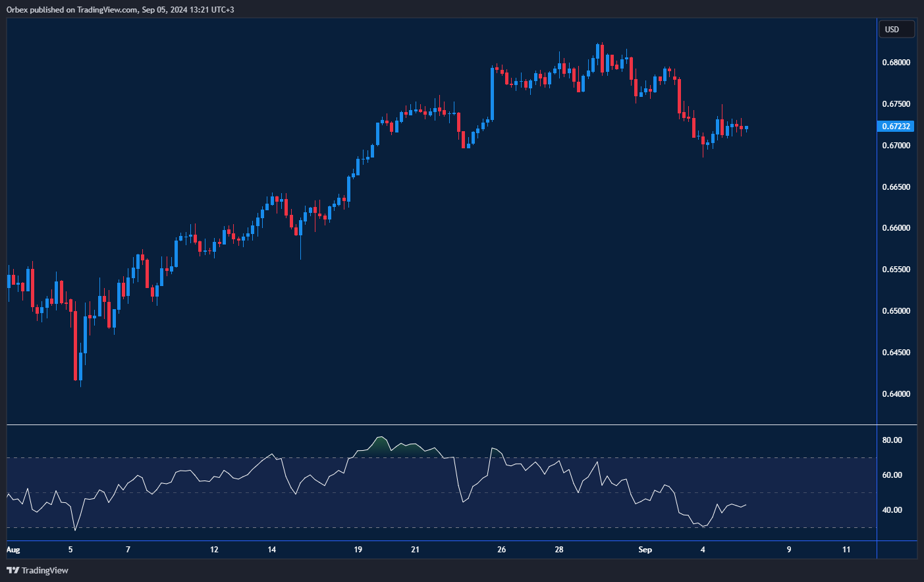Click the TradingView logo icon at bottom left

[x=13, y=570]
